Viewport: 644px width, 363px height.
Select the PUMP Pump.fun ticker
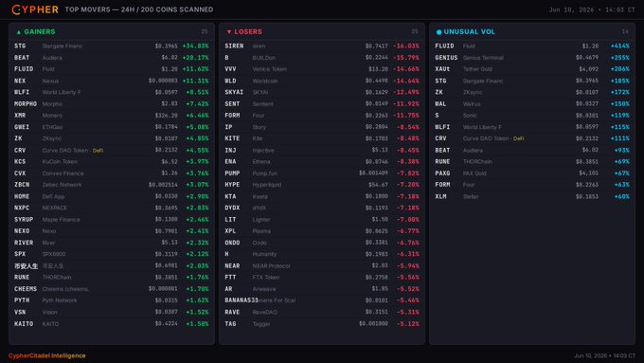[x=232, y=173]
